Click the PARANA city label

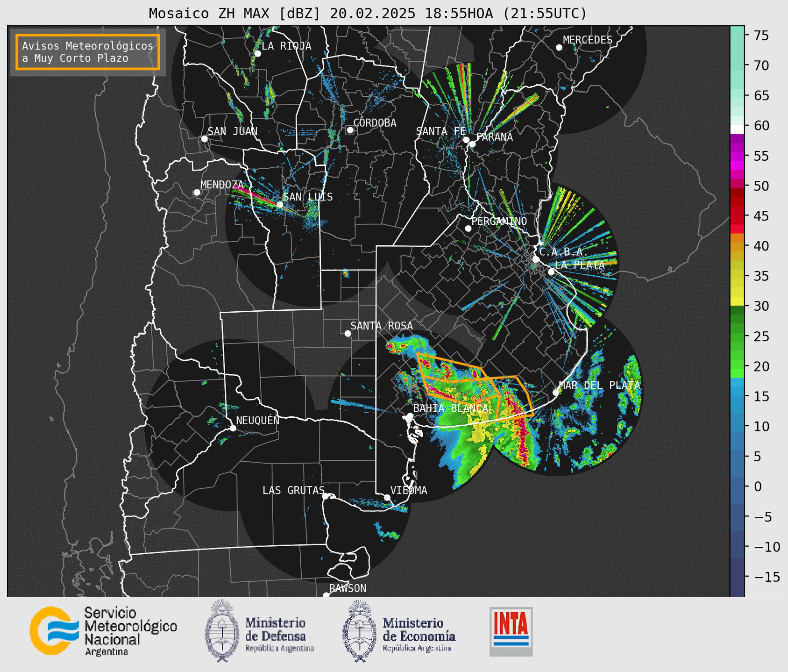(x=494, y=137)
